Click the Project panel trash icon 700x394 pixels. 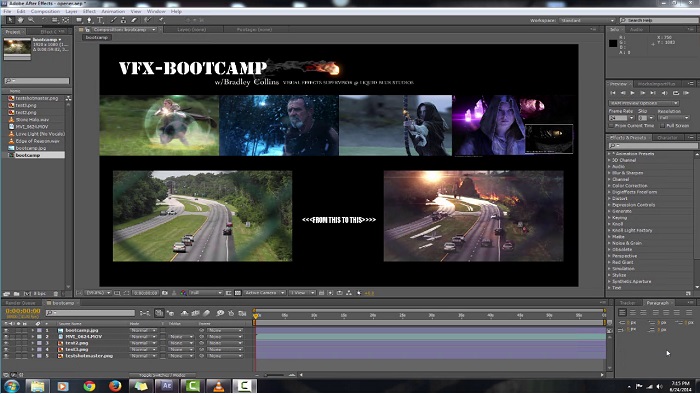(x=56, y=294)
